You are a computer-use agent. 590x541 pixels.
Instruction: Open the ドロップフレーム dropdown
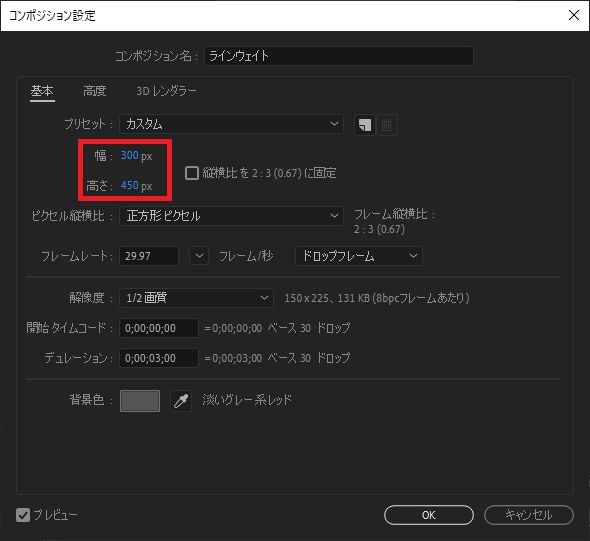pos(359,256)
